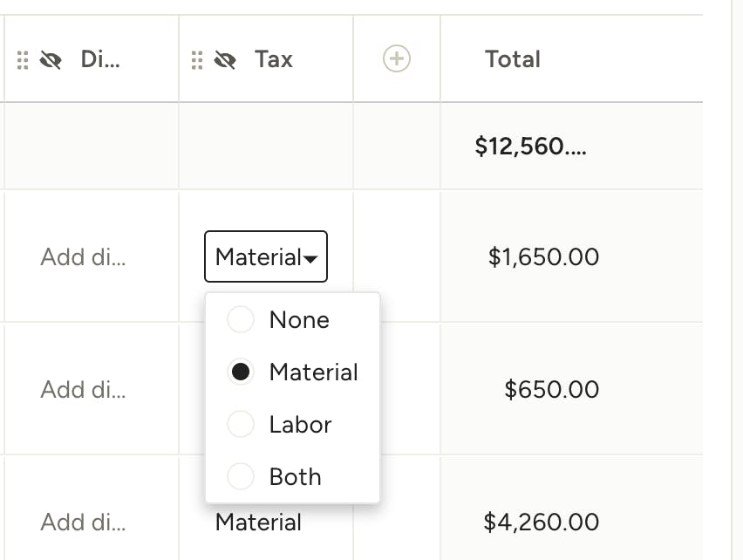Click the drag handle on the Di column
Image resolution: width=743 pixels, height=560 pixels.
(x=23, y=59)
